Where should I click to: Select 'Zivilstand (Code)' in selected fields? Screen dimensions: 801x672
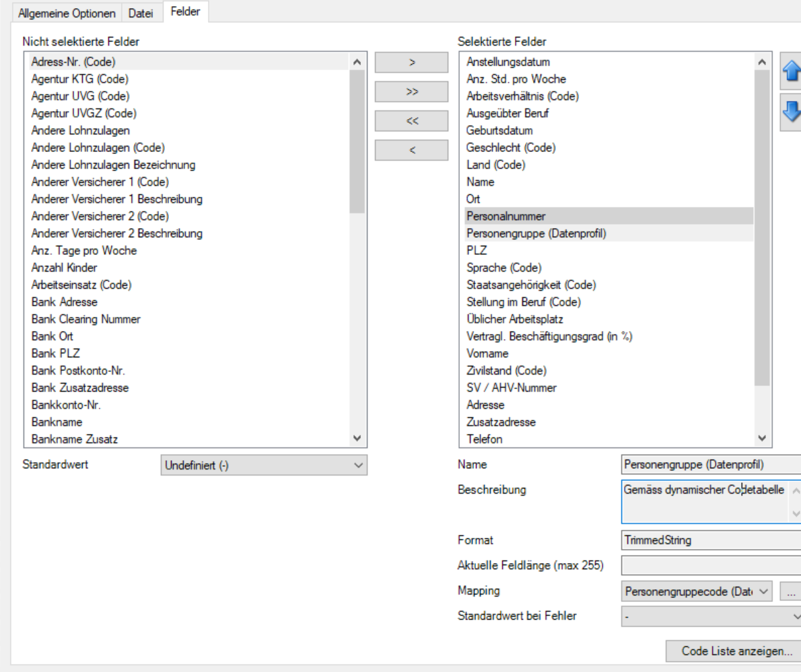tap(609, 371)
